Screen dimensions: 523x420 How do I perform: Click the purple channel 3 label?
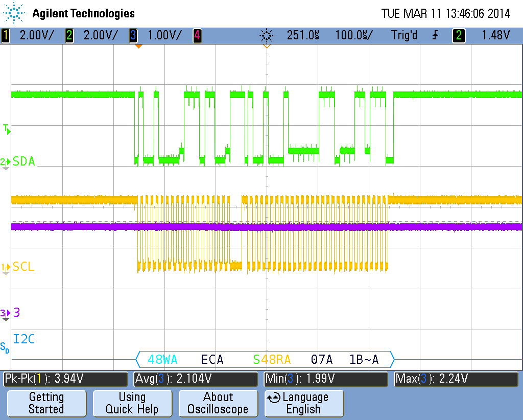pos(16,313)
